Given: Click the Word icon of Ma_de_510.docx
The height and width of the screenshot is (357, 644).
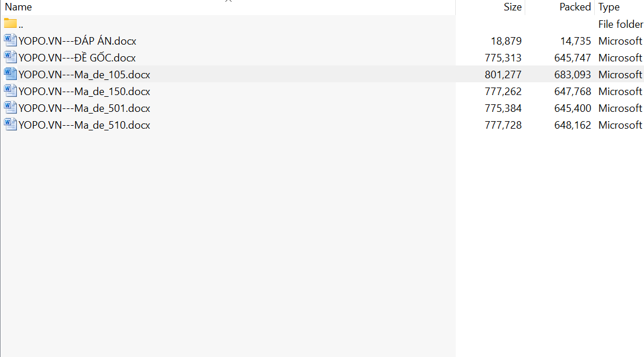Looking at the screenshot, I should [10, 125].
